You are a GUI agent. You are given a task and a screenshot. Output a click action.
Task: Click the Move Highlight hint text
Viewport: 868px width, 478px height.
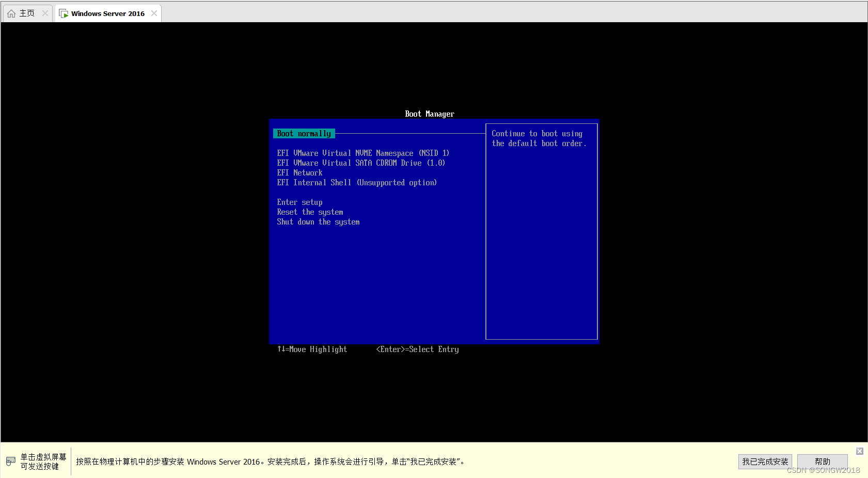coord(312,349)
